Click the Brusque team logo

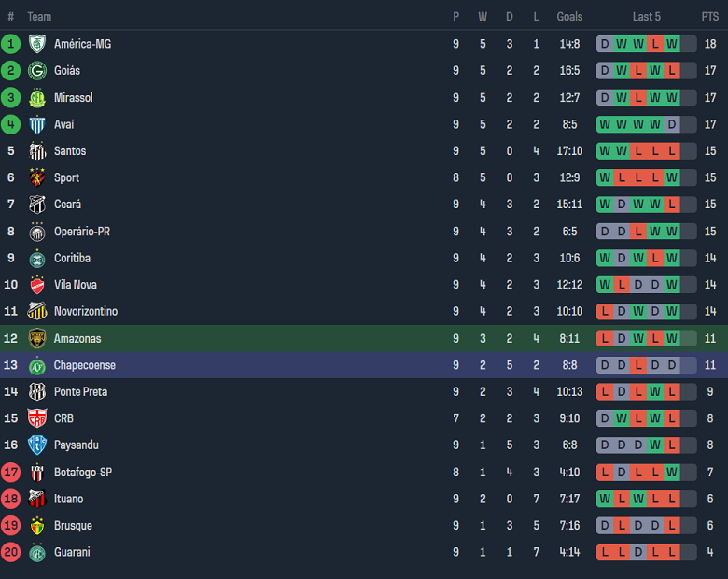point(37,526)
